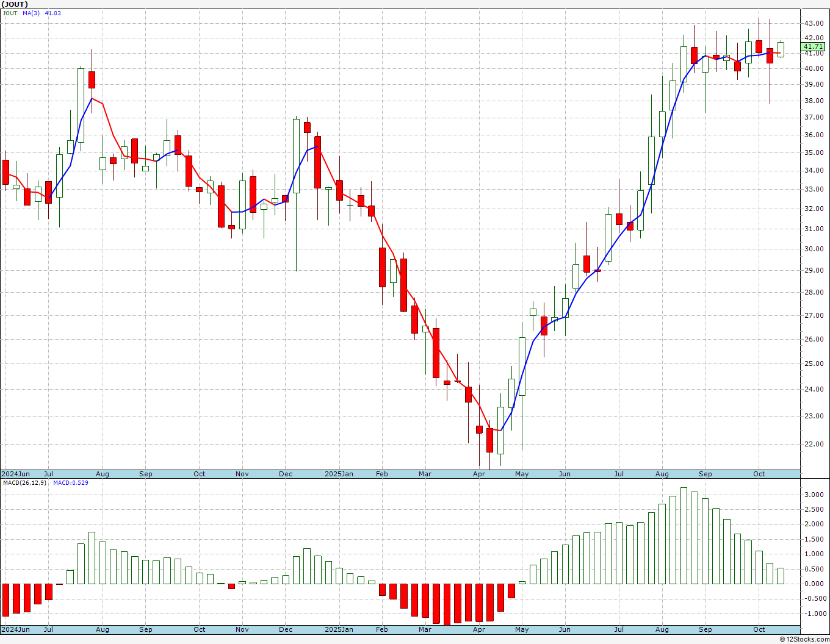Click the 26.00 price axis label
Image resolution: width=830 pixels, height=644 pixels.
[x=814, y=339]
